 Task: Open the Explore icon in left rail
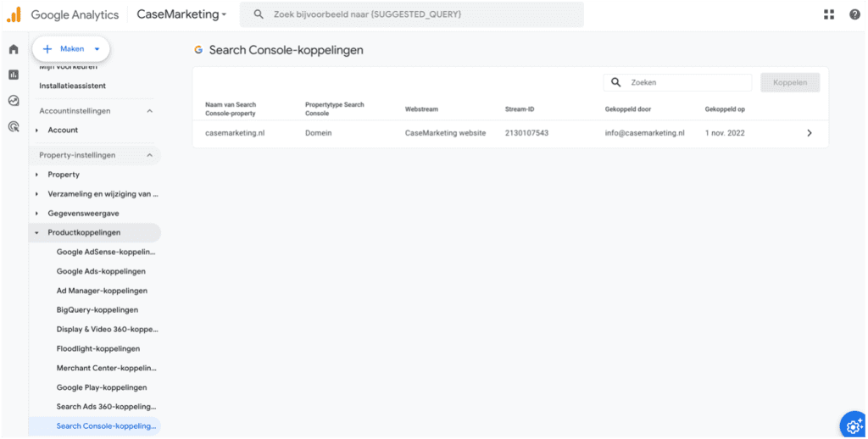(14, 101)
